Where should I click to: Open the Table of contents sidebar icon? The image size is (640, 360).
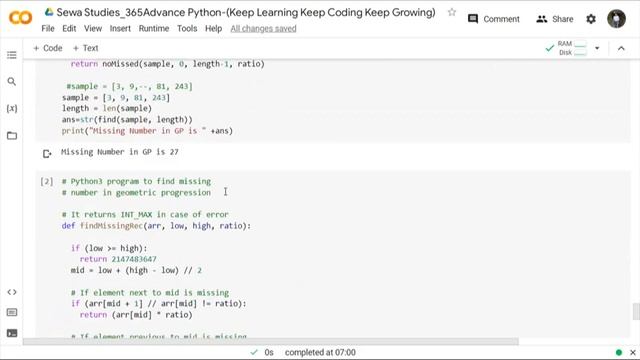(x=12, y=55)
